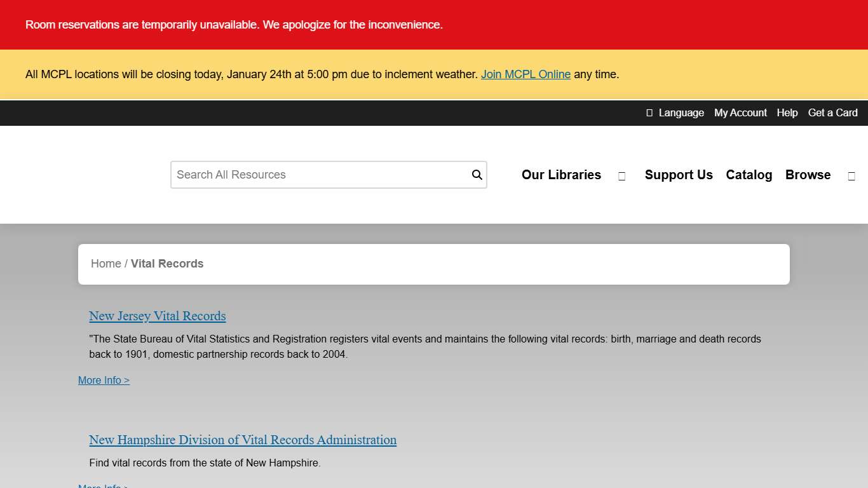Go to My Account
The image size is (868, 488).
pos(740,112)
